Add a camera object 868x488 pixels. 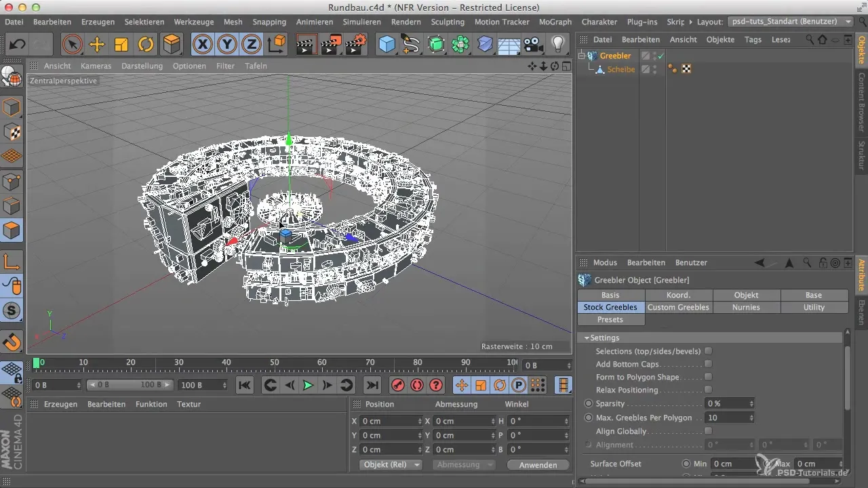[x=534, y=45]
